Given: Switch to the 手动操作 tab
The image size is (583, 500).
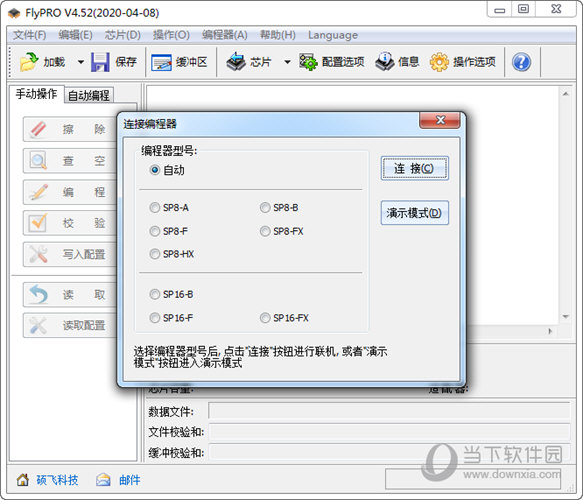Looking at the screenshot, I should coord(36,94).
